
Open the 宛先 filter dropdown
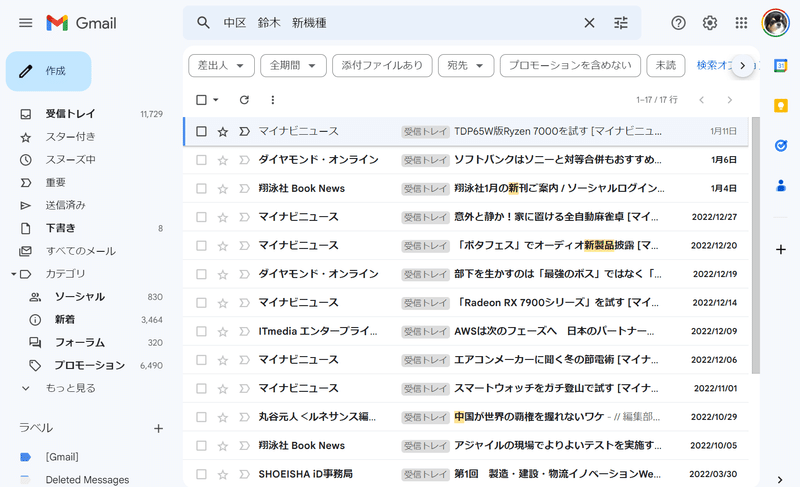pyautogui.click(x=466, y=66)
